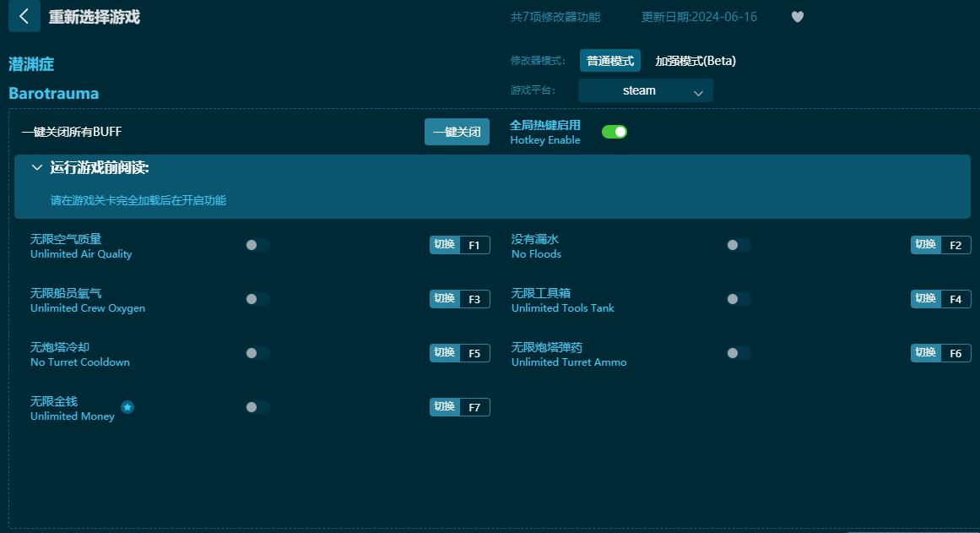Click the F1 hotkey field

pos(474,245)
